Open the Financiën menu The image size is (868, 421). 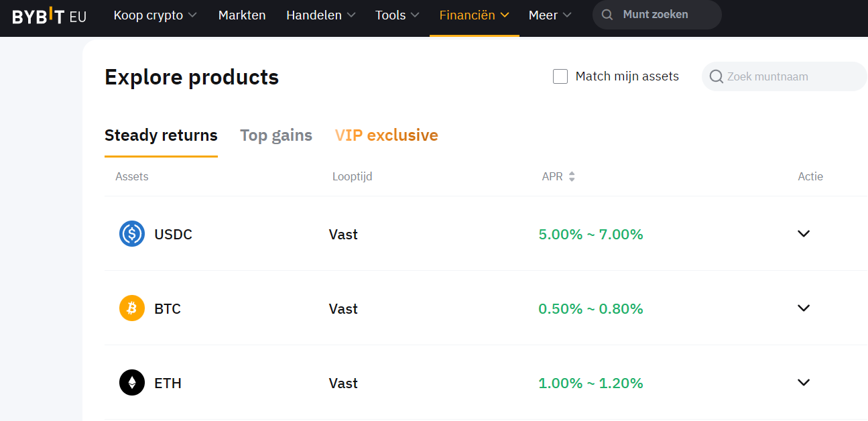coord(474,15)
